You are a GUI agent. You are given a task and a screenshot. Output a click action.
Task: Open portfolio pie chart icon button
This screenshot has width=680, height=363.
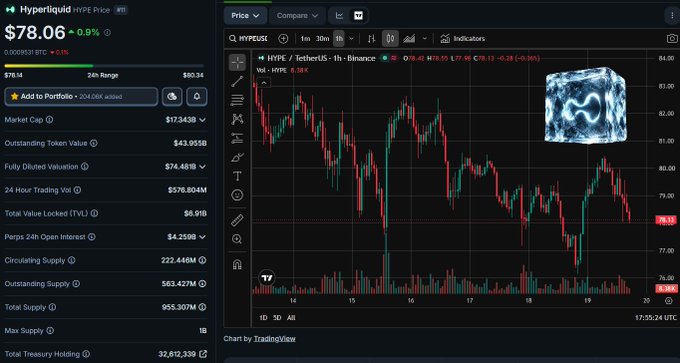(x=172, y=96)
